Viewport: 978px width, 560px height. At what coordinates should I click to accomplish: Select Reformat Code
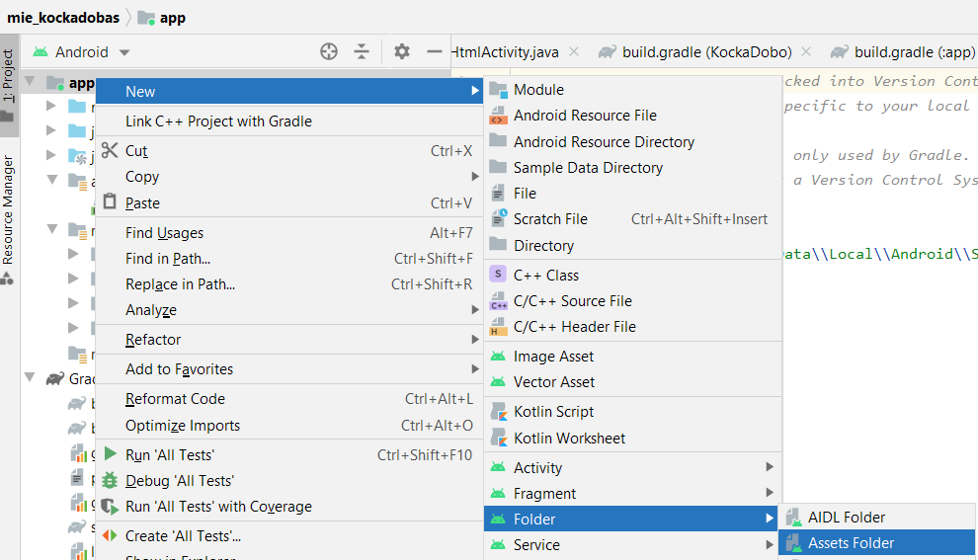tap(289, 398)
